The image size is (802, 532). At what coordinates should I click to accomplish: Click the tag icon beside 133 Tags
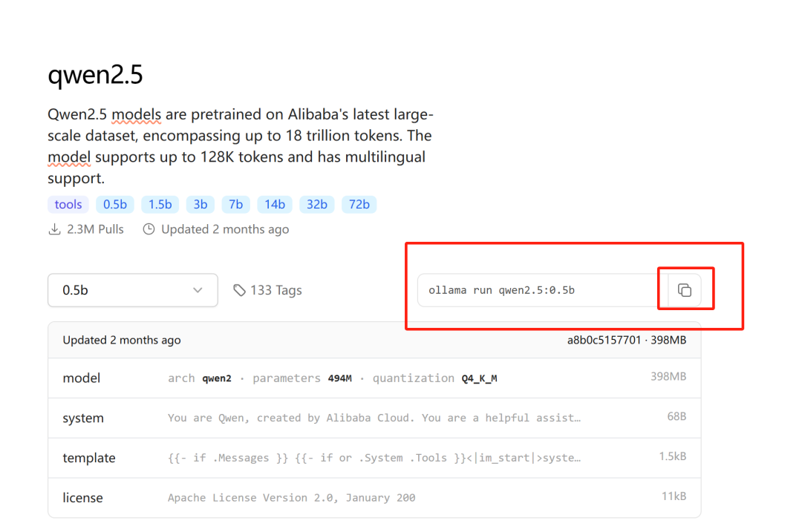(239, 290)
